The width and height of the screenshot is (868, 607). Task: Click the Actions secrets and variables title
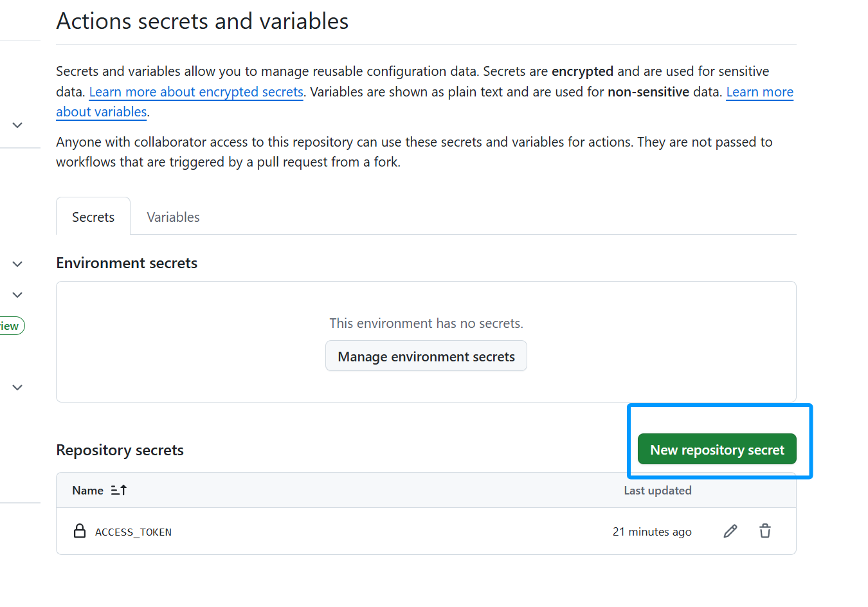202,21
